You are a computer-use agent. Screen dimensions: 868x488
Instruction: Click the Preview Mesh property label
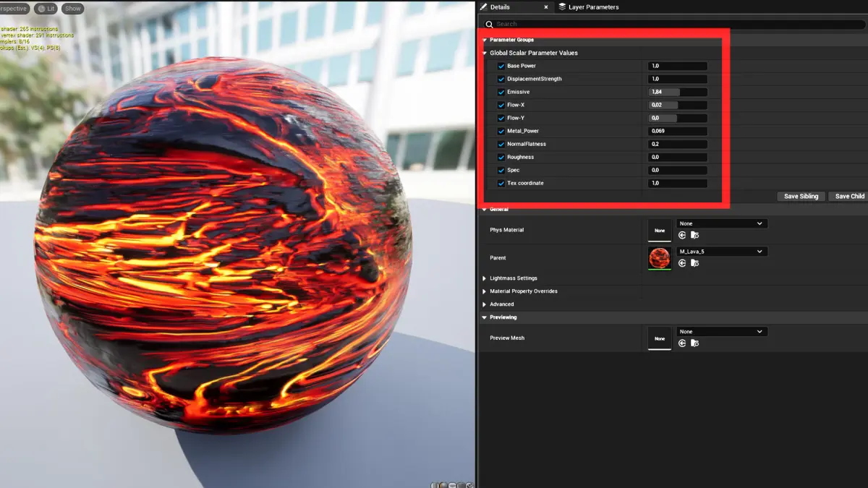coord(507,338)
